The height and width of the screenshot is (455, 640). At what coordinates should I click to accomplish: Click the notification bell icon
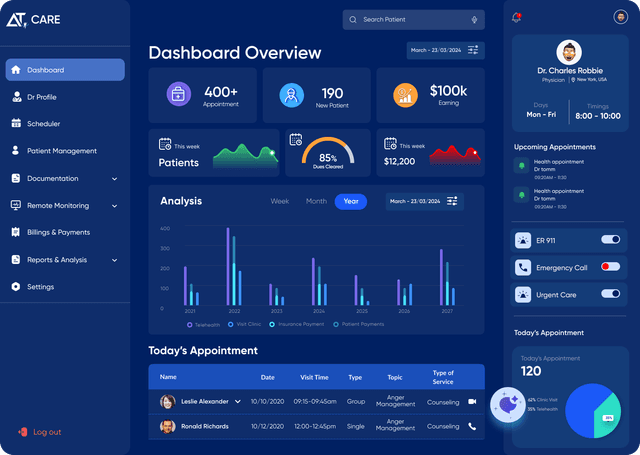(517, 17)
